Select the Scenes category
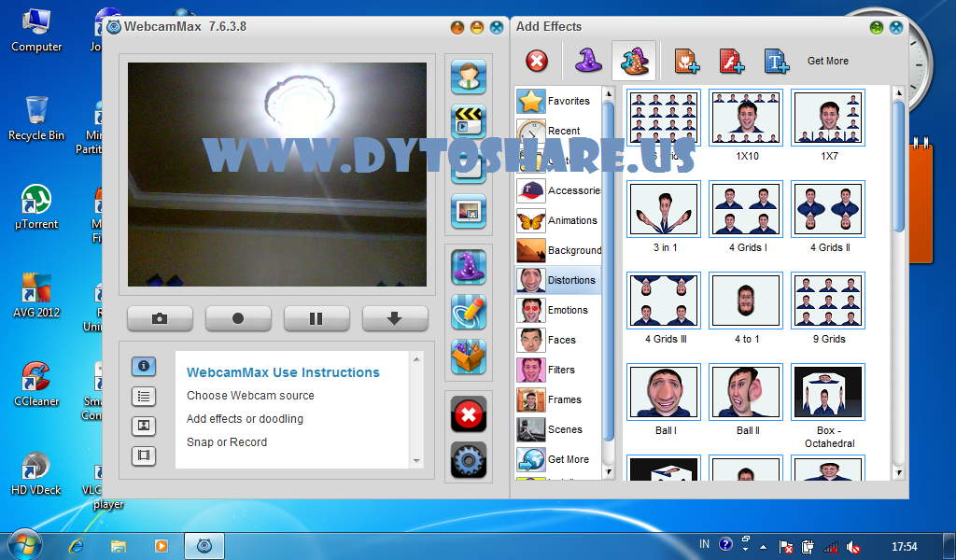This screenshot has height=560, width=956. [x=558, y=429]
